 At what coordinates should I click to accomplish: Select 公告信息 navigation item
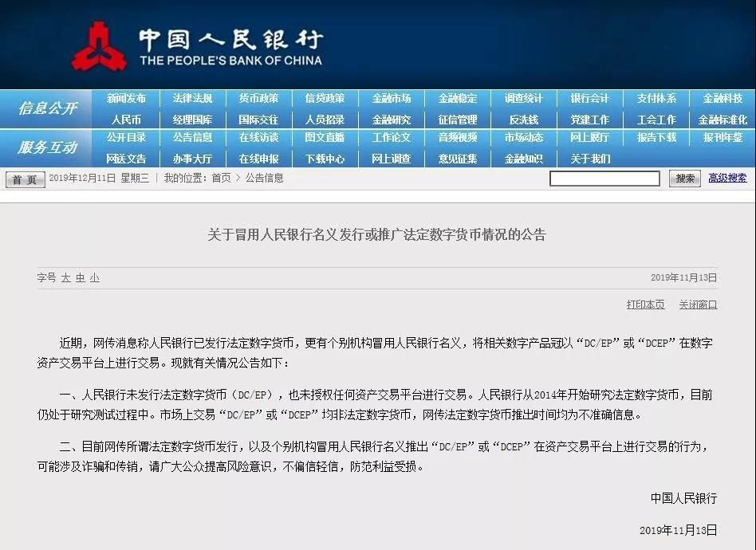point(192,137)
